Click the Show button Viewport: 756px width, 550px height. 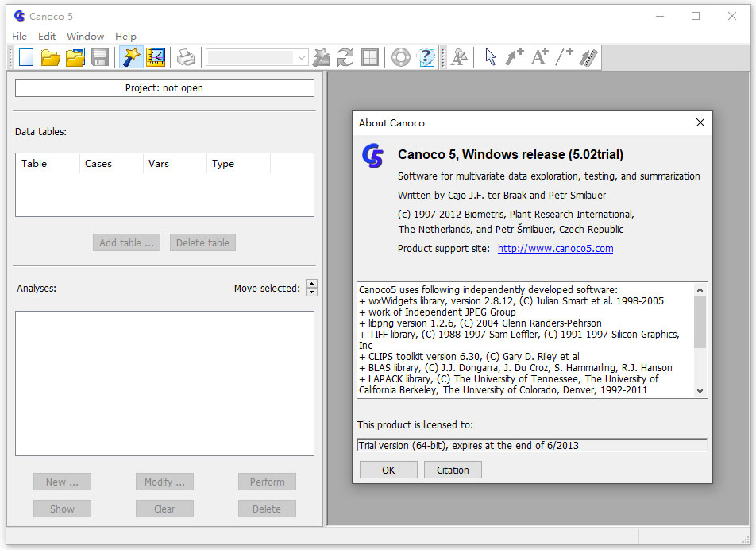[62, 509]
